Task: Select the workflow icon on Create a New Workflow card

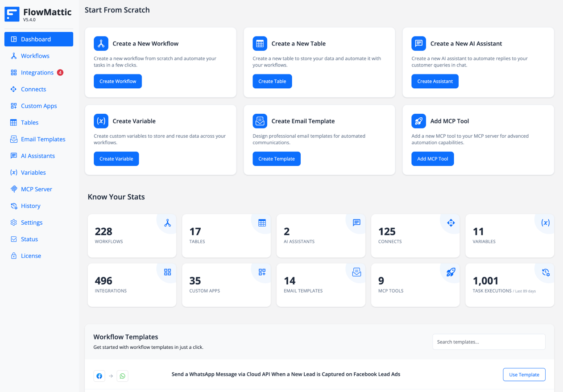Action: tap(101, 43)
